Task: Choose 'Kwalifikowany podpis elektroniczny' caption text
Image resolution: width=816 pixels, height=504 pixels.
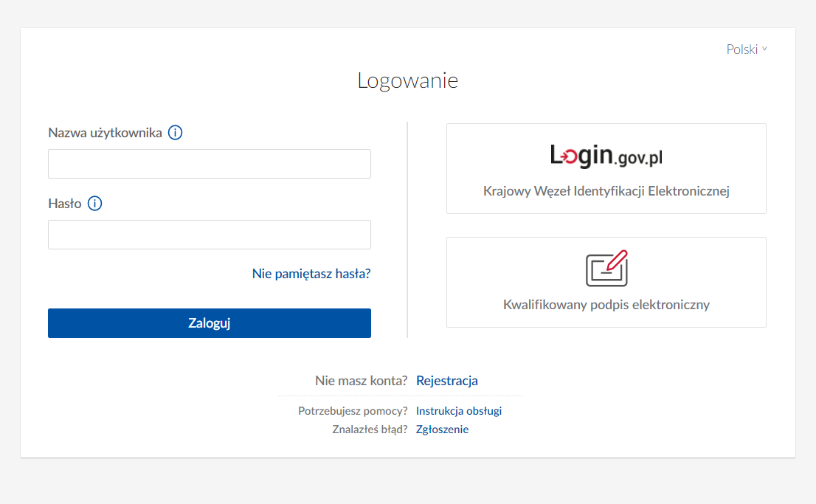Action: pyautogui.click(x=606, y=305)
